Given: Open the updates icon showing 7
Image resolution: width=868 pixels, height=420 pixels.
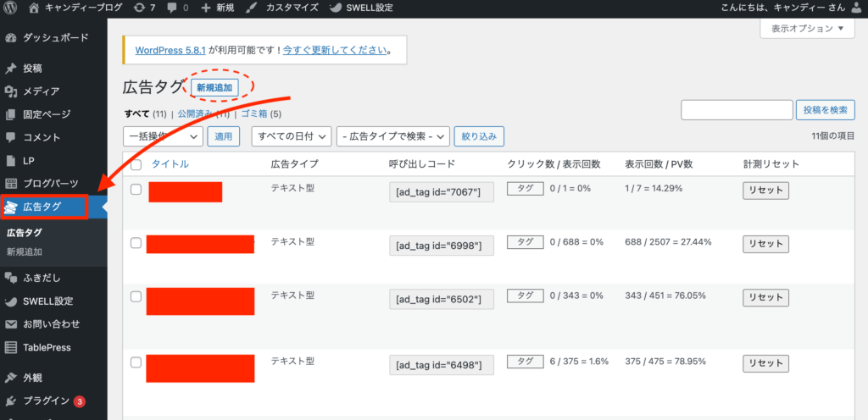Looking at the screenshot, I should pos(141,8).
